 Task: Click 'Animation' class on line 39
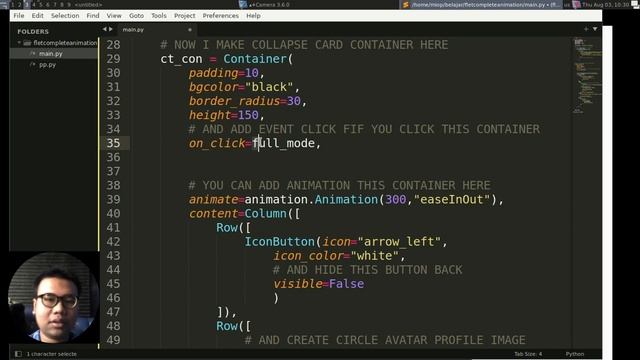point(347,200)
